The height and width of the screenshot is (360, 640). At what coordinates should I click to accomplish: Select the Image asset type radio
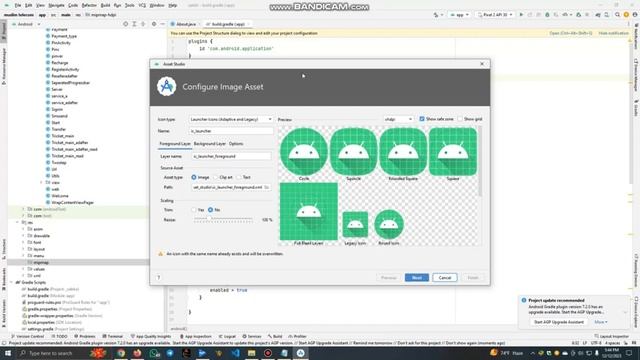pyautogui.click(x=194, y=177)
